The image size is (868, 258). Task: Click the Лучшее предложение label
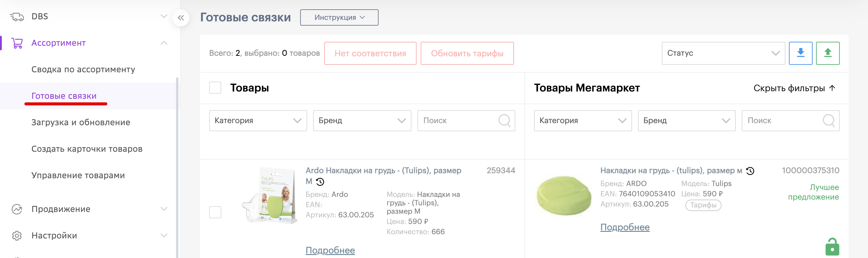click(813, 192)
